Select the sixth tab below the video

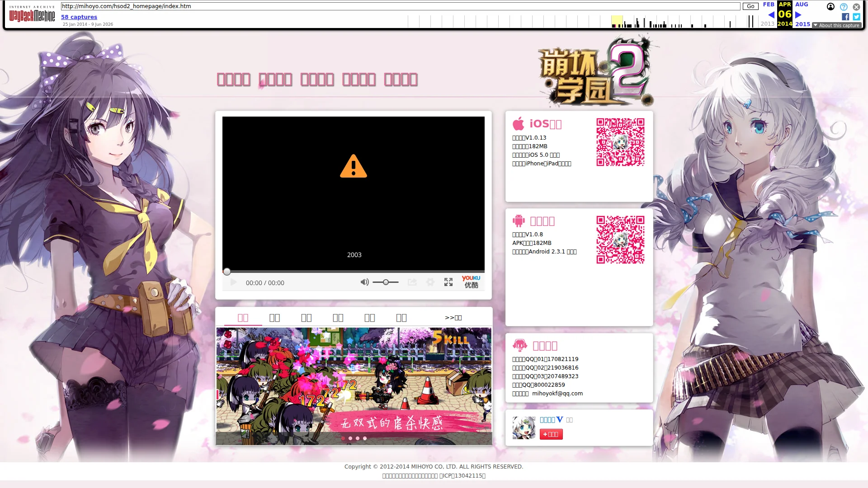tap(401, 318)
